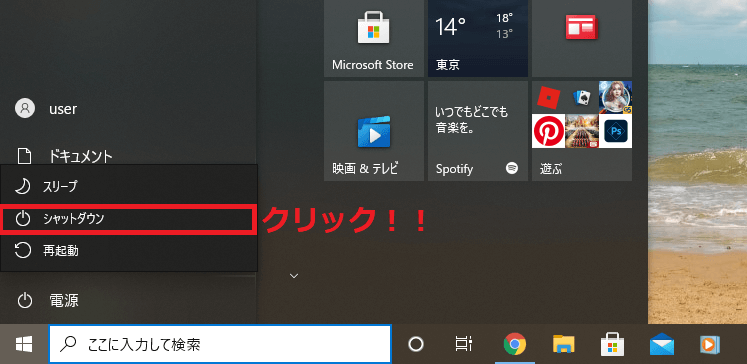Open the Windows Start button
The width and height of the screenshot is (747, 364).
coord(24,344)
